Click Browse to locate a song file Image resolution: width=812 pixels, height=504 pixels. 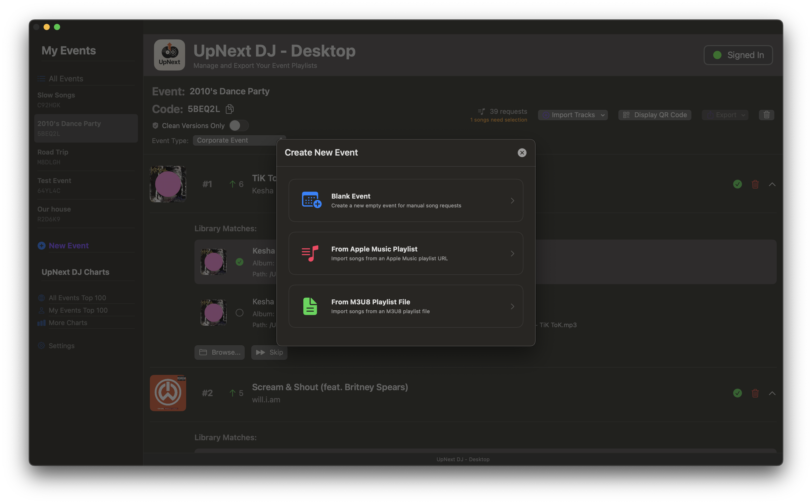point(219,352)
